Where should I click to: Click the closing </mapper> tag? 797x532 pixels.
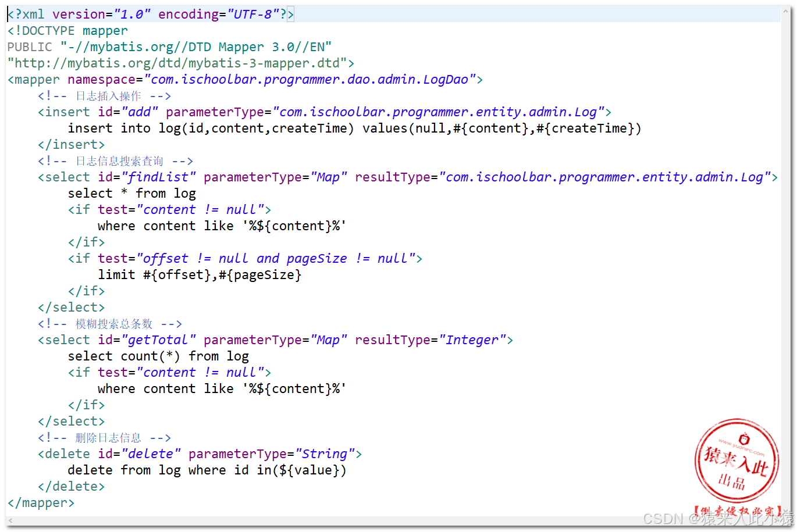pyautogui.click(x=41, y=502)
